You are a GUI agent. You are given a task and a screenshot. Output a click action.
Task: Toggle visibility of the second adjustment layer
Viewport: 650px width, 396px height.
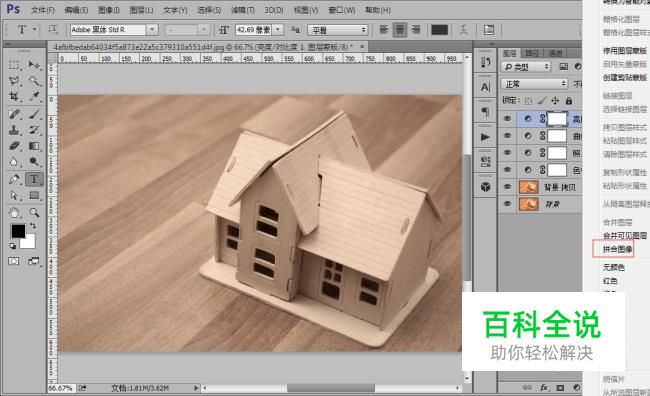507,136
